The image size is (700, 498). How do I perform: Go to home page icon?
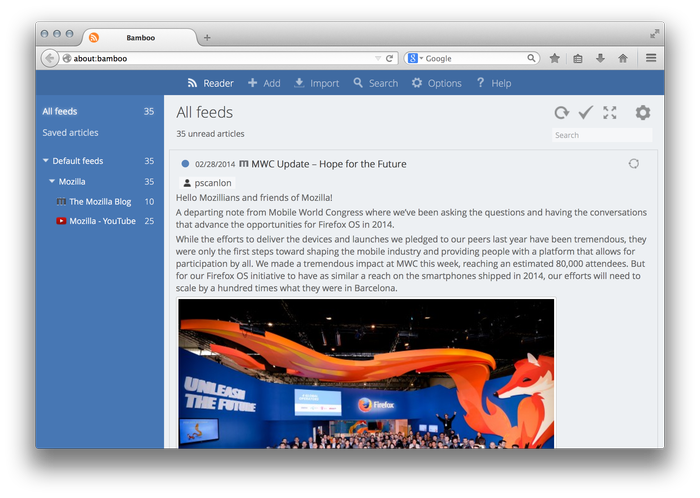[x=623, y=58]
